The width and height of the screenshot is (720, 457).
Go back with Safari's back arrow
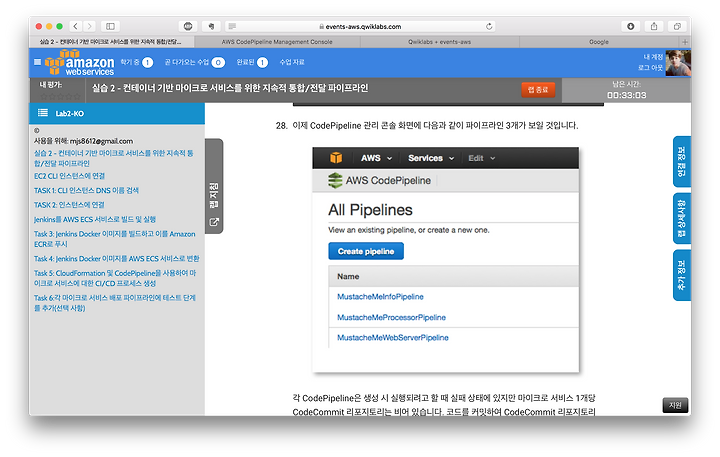76,26
